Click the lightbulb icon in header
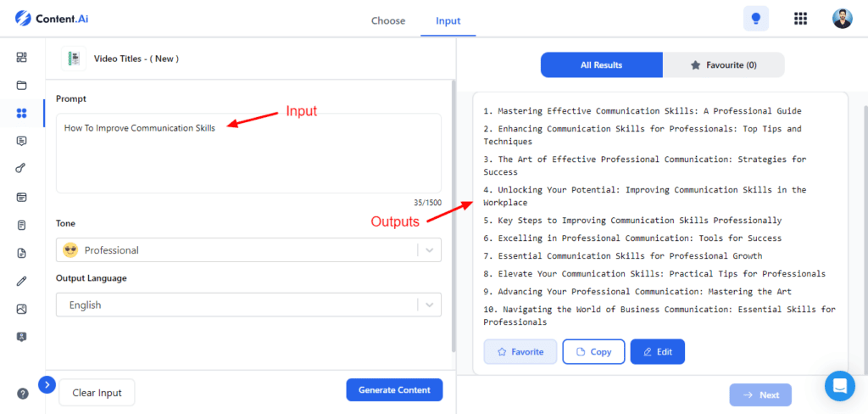868x414 pixels. pos(756,19)
